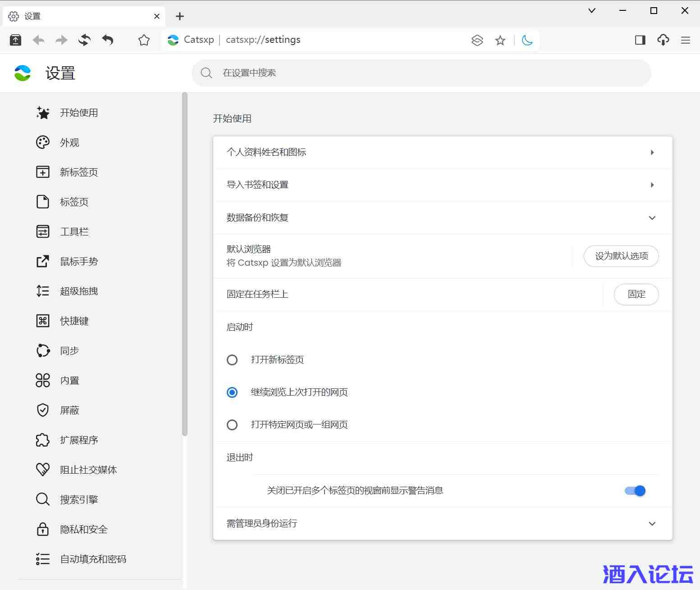Click the layers icon in address bar
700x590 pixels.
477,41
